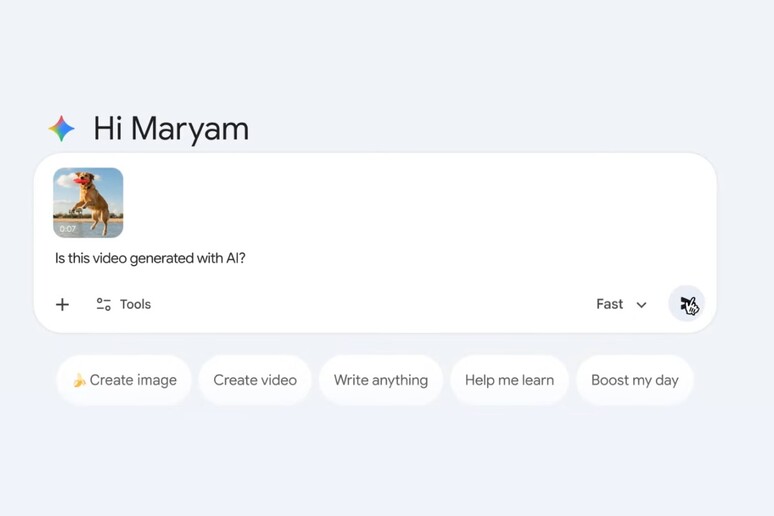The width and height of the screenshot is (774, 516).
Task: Click the banana icon on Create image
Action: [x=79, y=380]
